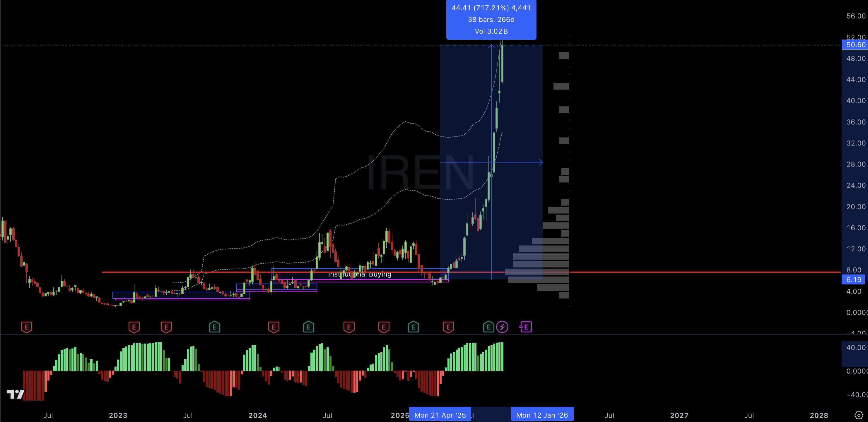
Task: Click red earnings marker under measurement box start
Action: click(448, 327)
